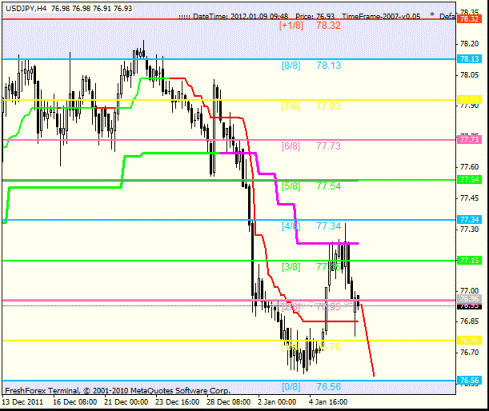
Task: Click the TimeFrame-2007-v0.05 indicator label
Action: click(x=381, y=16)
